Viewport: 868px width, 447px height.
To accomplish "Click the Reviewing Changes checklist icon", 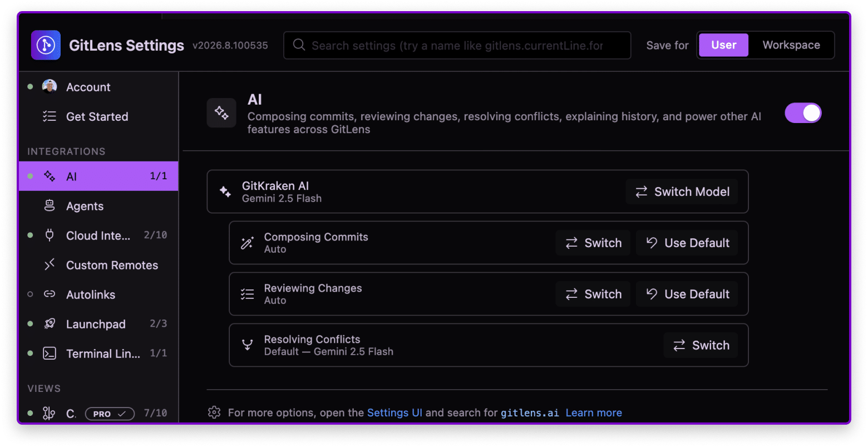I will click(x=247, y=294).
